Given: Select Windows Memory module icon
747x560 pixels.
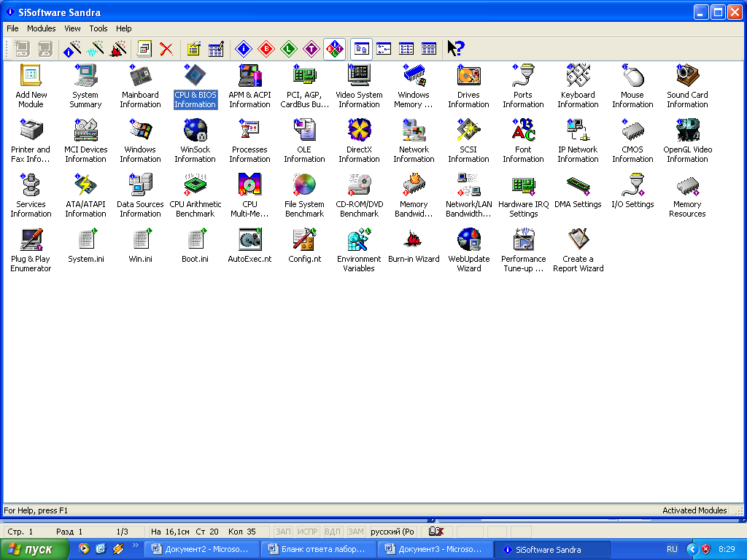Looking at the screenshot, I should [x=414, y=87].
